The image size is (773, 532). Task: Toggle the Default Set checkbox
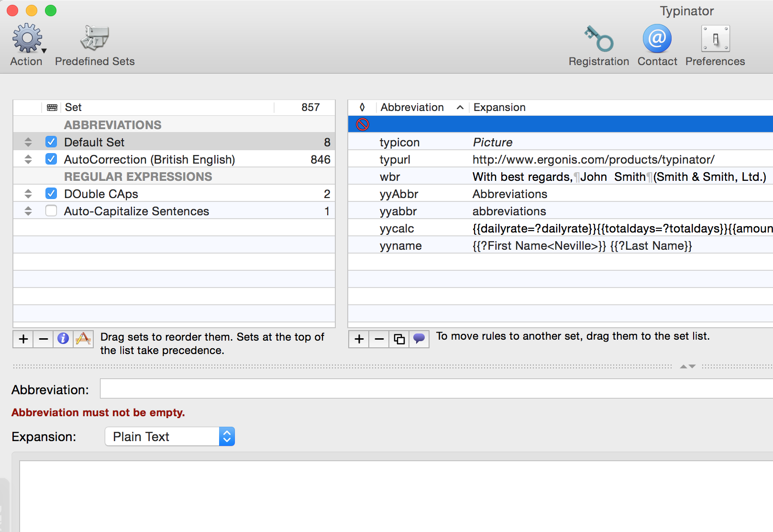[51, 142]
